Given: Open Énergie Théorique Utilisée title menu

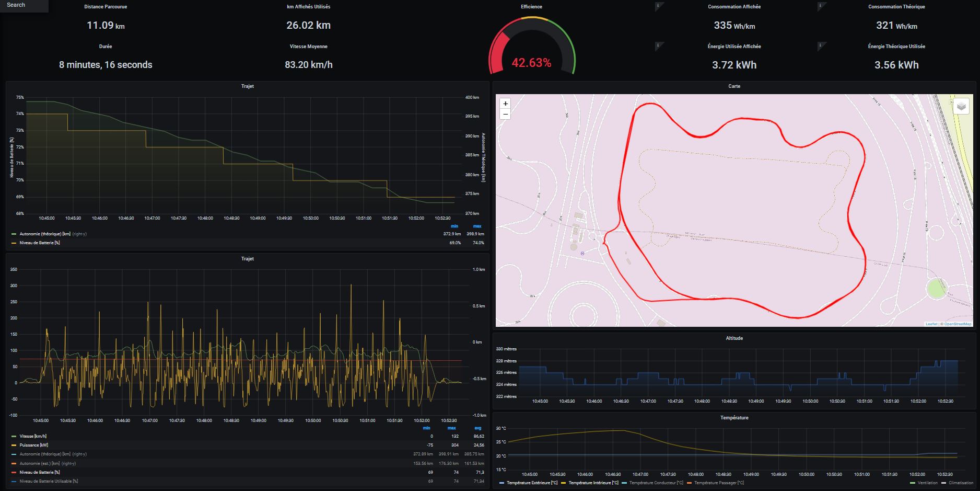Looking at the screenshot, I should click(896, 47).
